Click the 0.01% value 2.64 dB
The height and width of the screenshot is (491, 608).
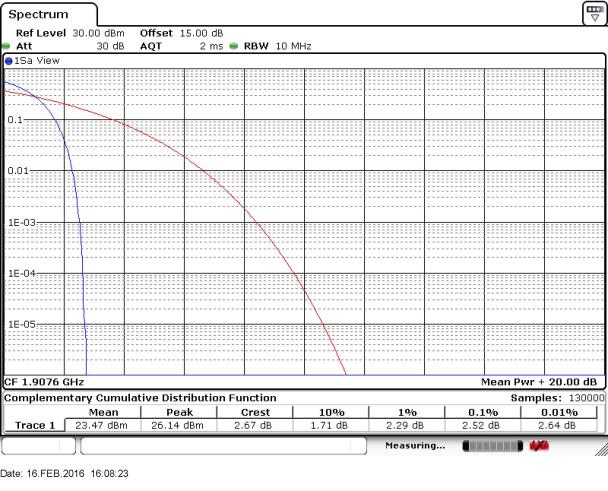[x=557, y=425]
